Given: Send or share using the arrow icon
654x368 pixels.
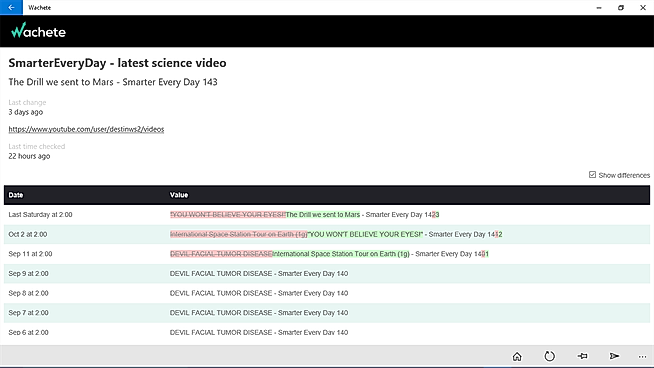Looking at the screenshot, I should point(614,356).
